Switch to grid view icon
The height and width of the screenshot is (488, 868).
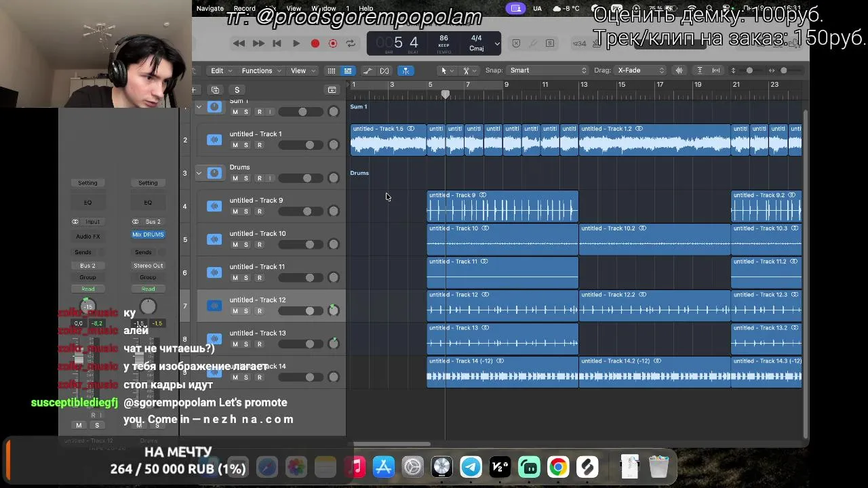(332, 70)
